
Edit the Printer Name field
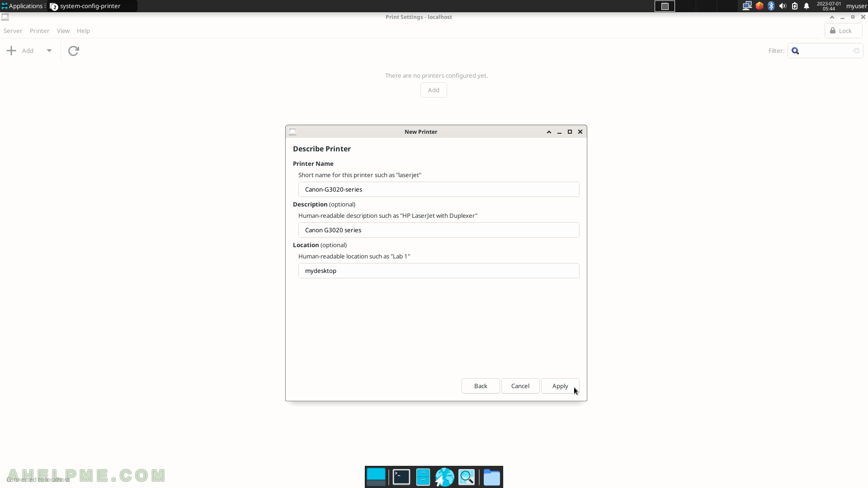439,189
